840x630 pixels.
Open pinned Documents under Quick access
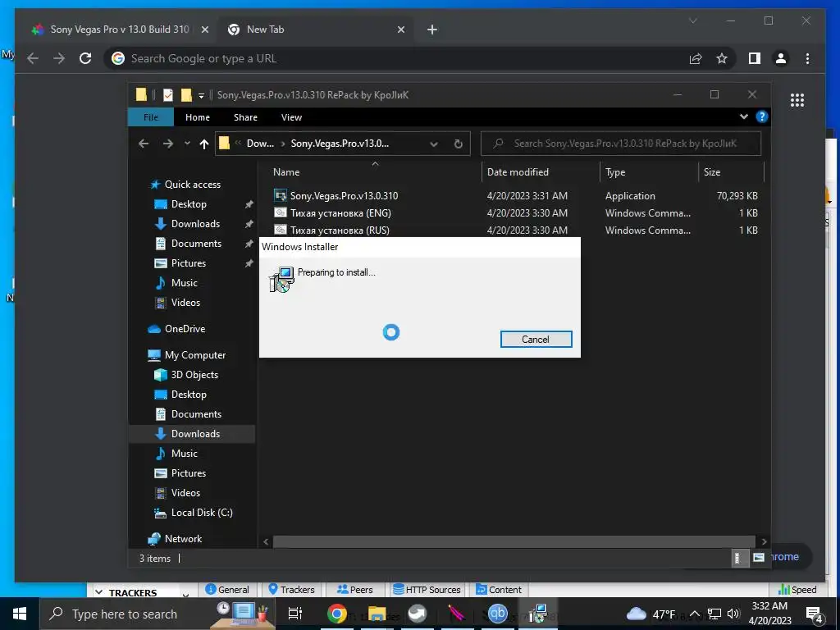(196, 243)
